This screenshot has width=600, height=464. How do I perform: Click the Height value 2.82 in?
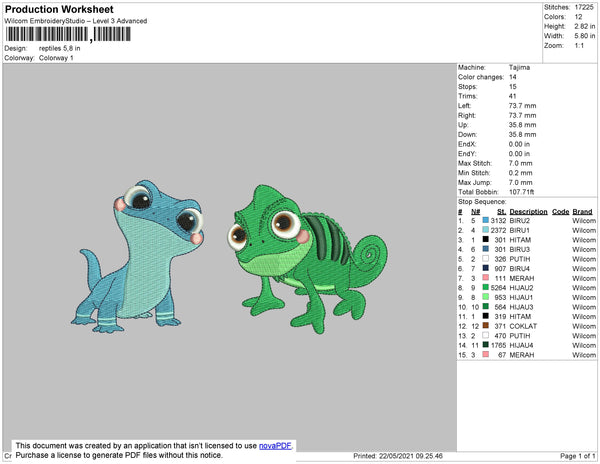[585, 26]
